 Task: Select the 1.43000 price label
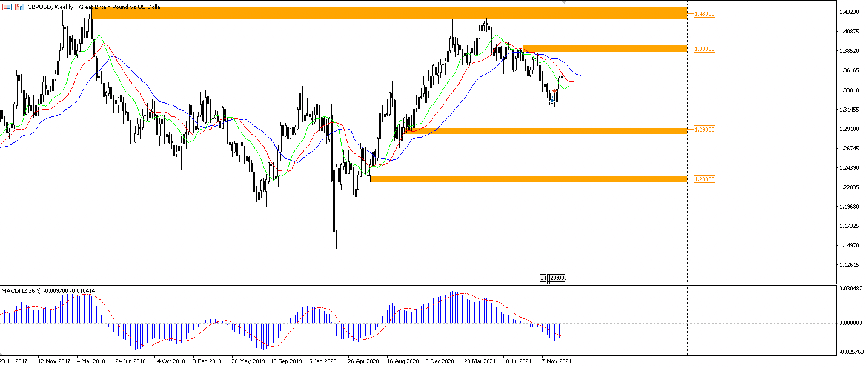click(704, 14)
